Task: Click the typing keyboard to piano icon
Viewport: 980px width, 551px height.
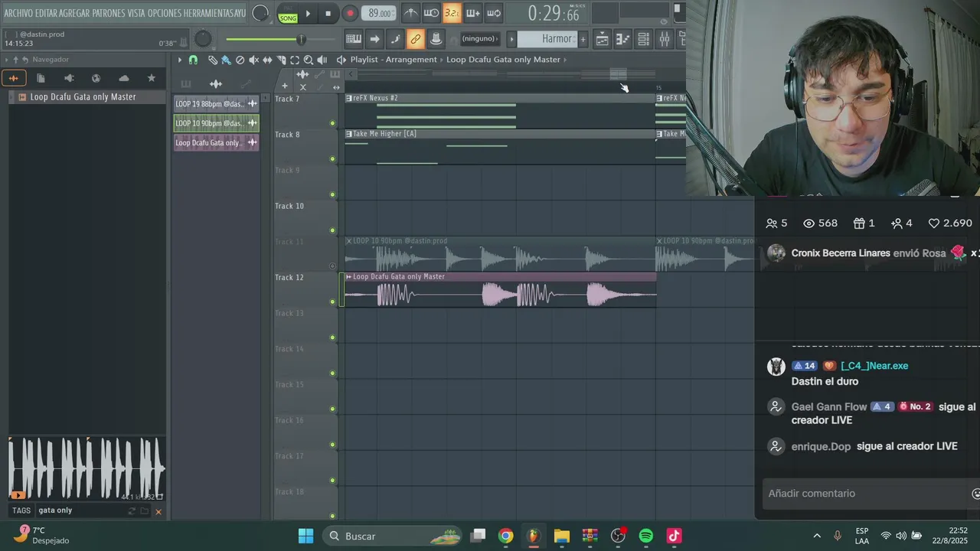Action: [x=354, y=39]
